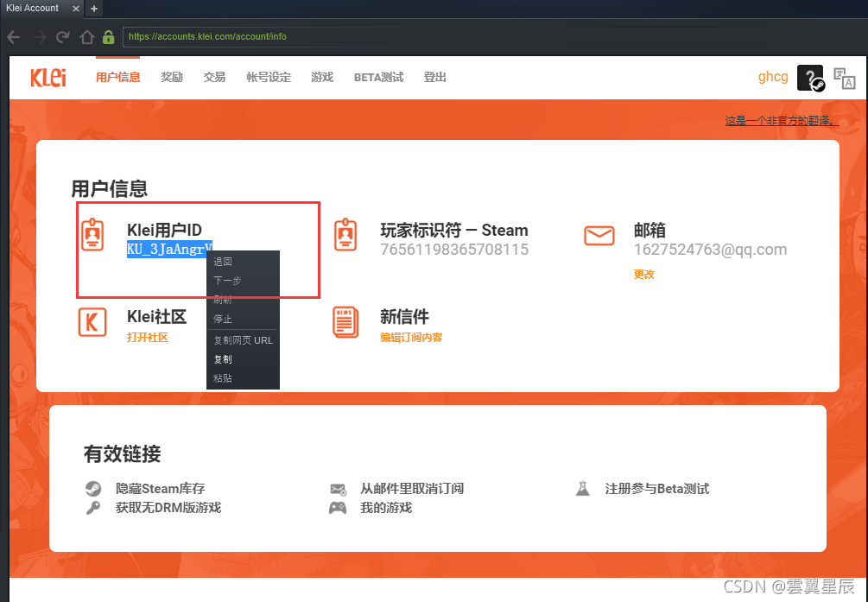Viewport: 868px width, 602px height.
Task: Click the 邮箱 heading label
Action: tap(649, 230)
